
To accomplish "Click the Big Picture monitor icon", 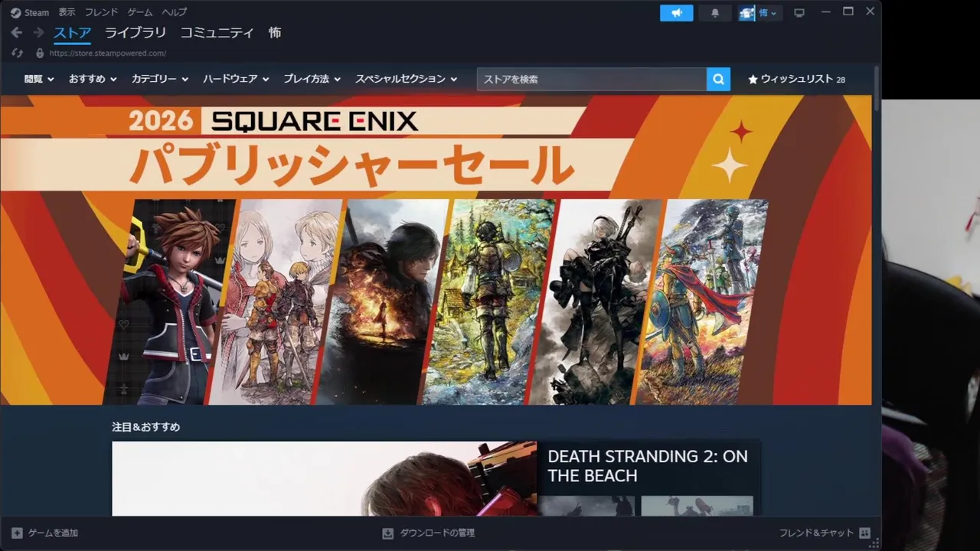I will [799, 13].
